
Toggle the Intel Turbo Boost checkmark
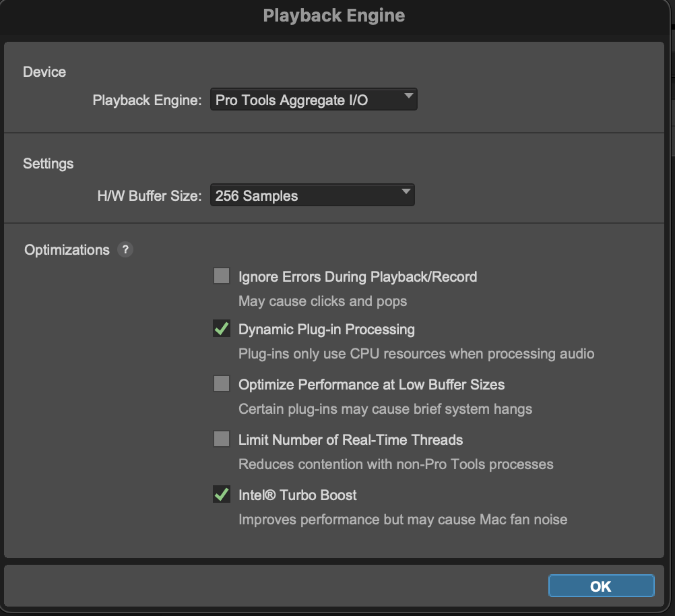(222, 494)
